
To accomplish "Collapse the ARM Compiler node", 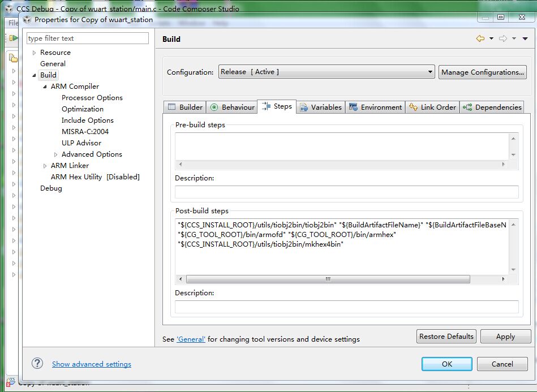I will [x=45, y=87].
